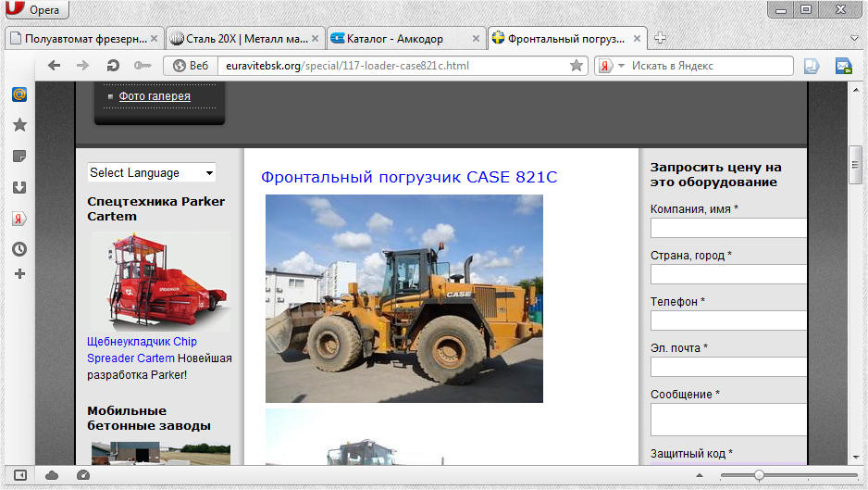
Task: Switch to the 'Сталь 20Х | Металл ма...' tab
Action: [245, 39]
